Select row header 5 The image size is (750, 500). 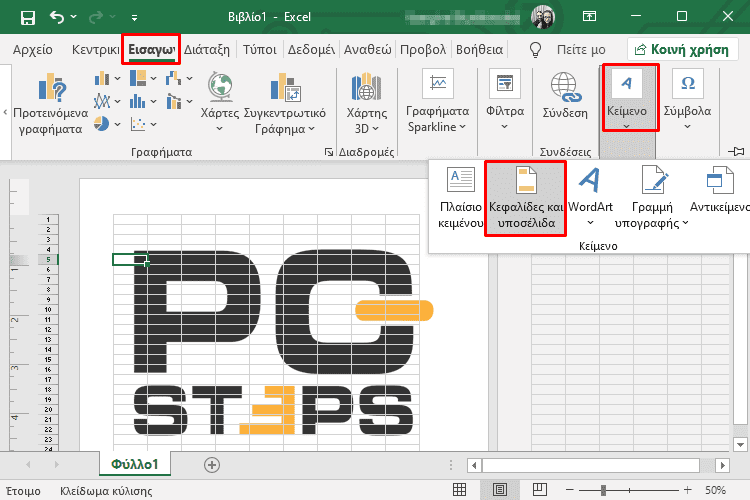tap(48, 259)
